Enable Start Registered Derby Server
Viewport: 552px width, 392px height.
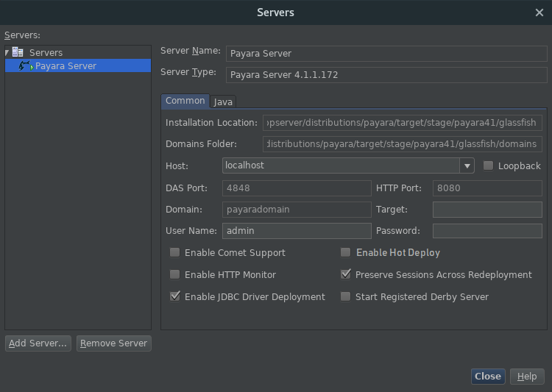click(346, 297)
